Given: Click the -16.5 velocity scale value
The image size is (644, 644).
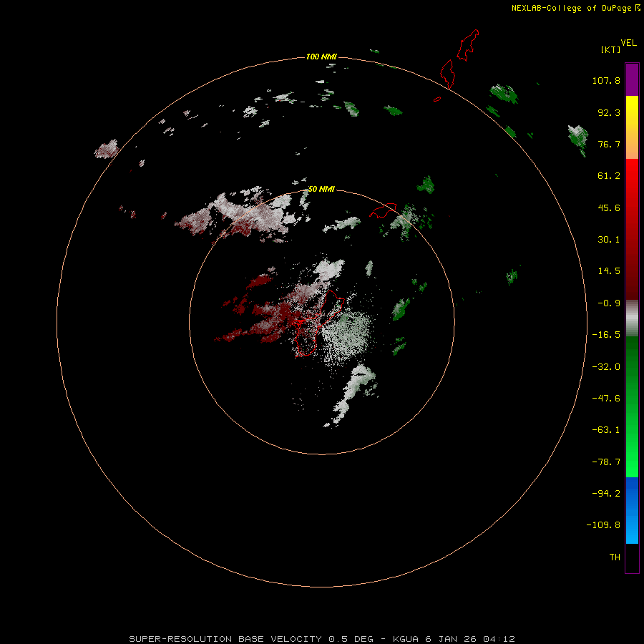Looking at the screenshot, I should click(606, 335).
